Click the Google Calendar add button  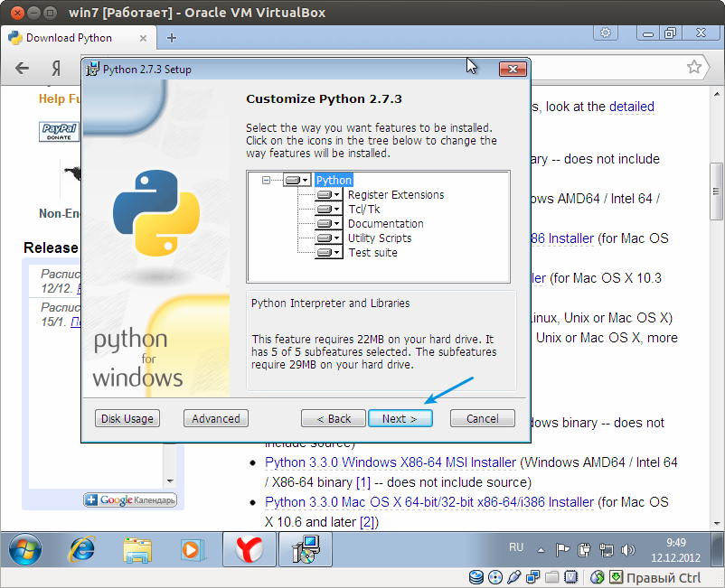pyautogui.click(x=130, y=499)
